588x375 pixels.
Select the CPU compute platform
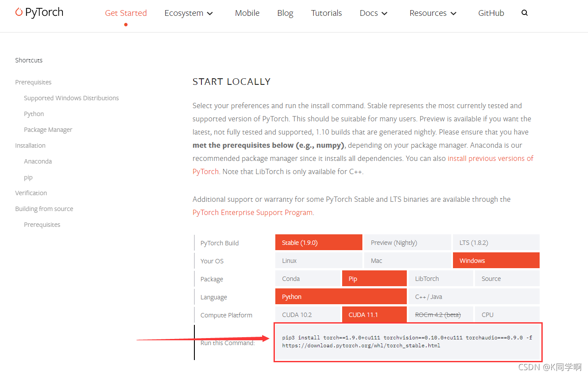pyautogui.click(x=507, y=314)
